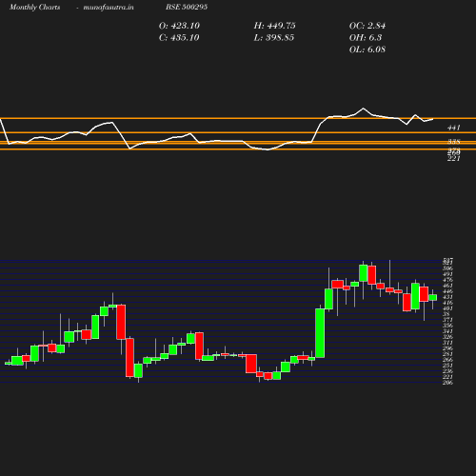Click the 'munafasutra.in' site label
This screenshot has height=476, width=476.
click(x=109, y=7)
